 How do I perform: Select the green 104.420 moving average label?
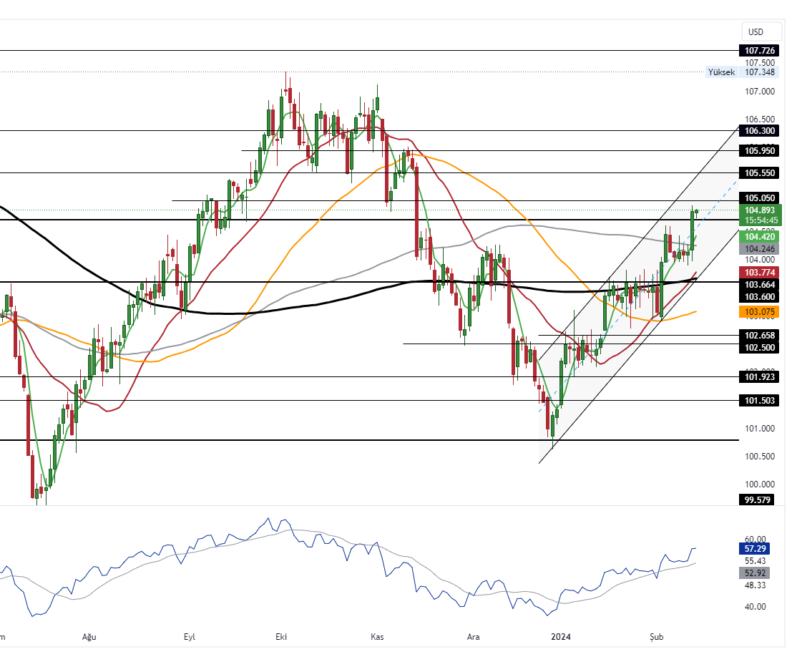(760, 236)
